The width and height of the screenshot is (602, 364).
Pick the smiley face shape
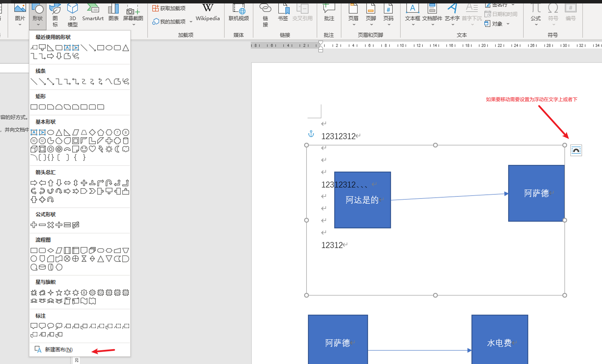[84, 149]
